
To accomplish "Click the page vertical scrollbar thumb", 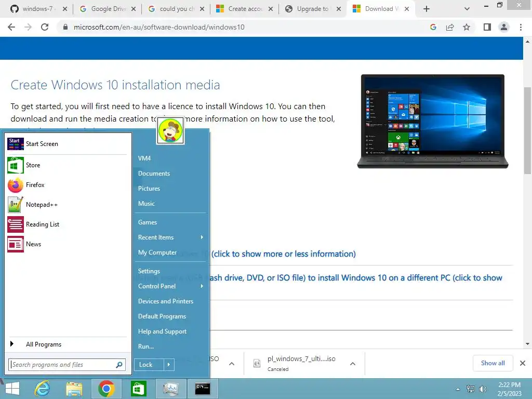I will (528, 130).
